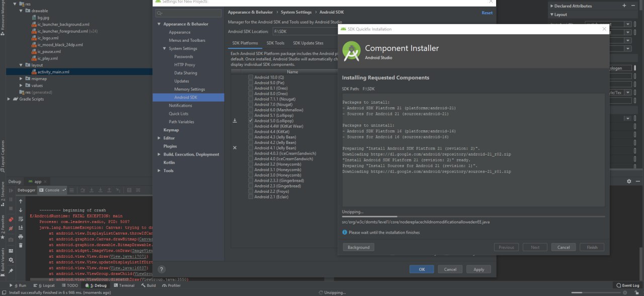
Task: Click the down arrow in console gutter
Action: coord(21,210)
